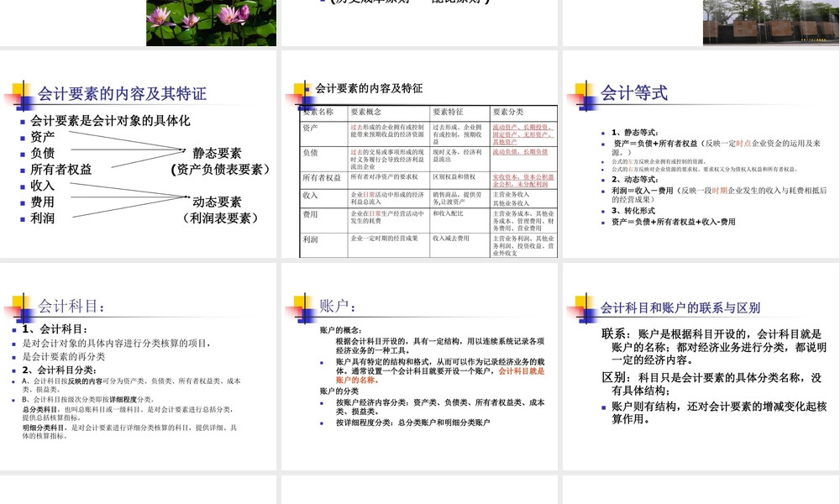Click the 利润 row name in the table
The height and width of the screenshot is (504, 840).
coord(310,239)
